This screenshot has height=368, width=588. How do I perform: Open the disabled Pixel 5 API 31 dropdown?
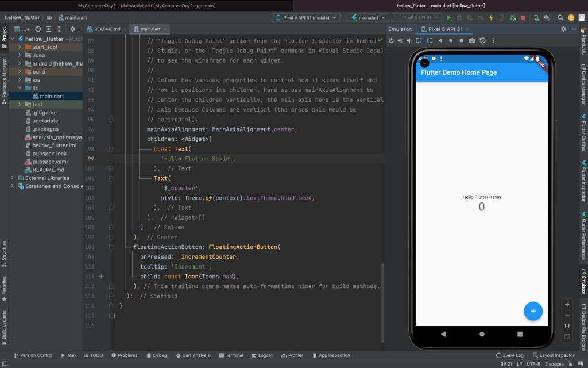pos(417,18)
